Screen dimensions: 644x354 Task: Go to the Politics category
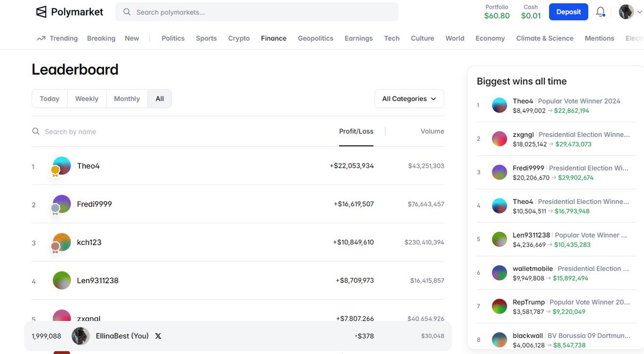point(173,38)
